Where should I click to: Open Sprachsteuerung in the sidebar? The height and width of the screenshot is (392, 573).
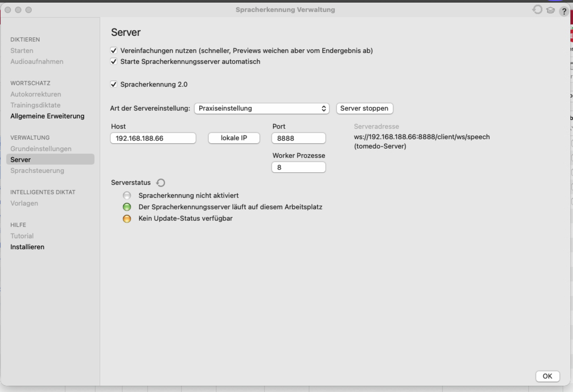coord(37,171)
